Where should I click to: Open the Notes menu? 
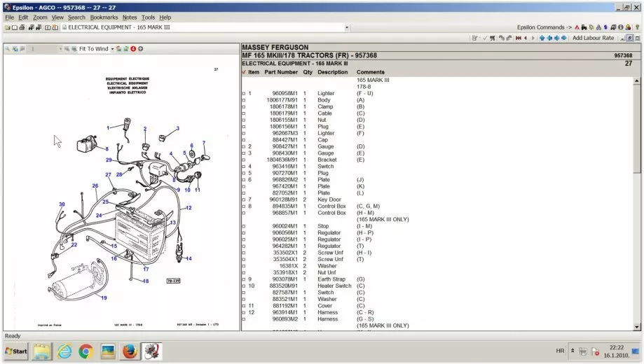click(x=130, y=17)
